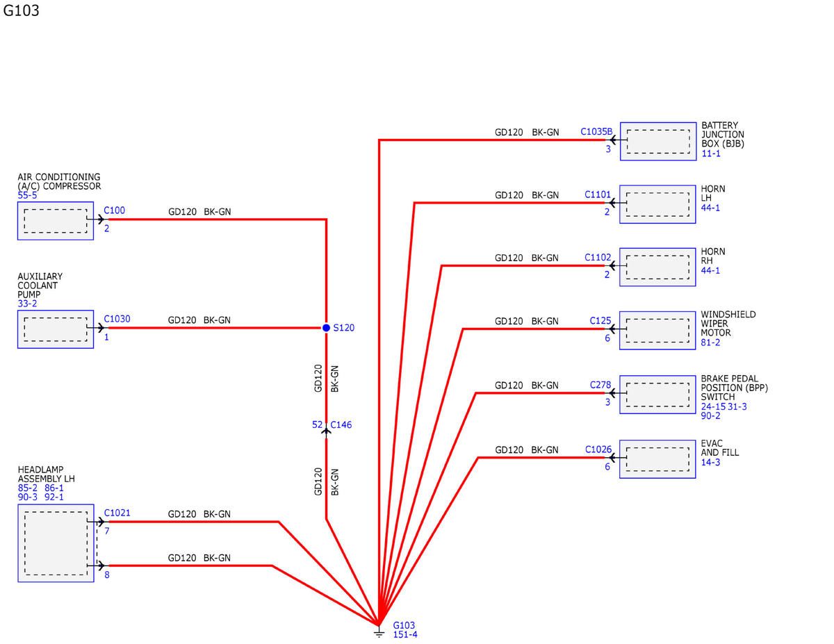Click the blue S120 splice dot
The width and height of the screenshot is (834, 644).
326,327
